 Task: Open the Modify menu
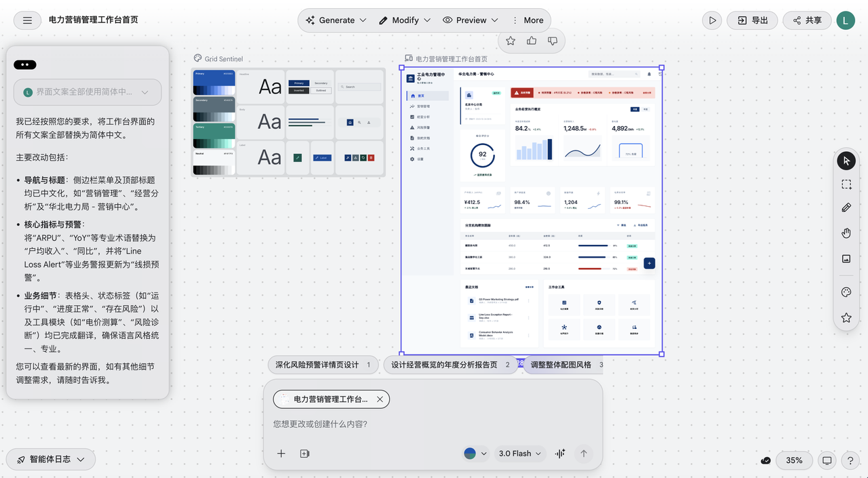coord(405,20)
